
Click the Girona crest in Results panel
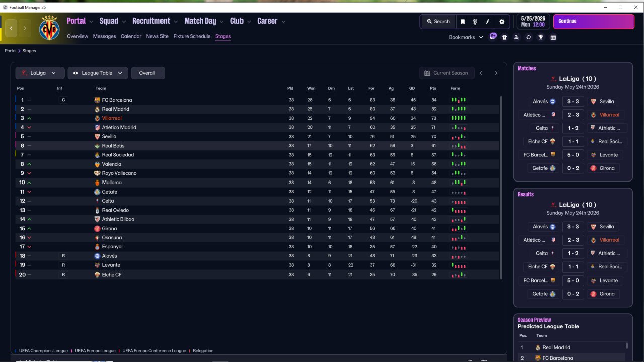(593, 294)
